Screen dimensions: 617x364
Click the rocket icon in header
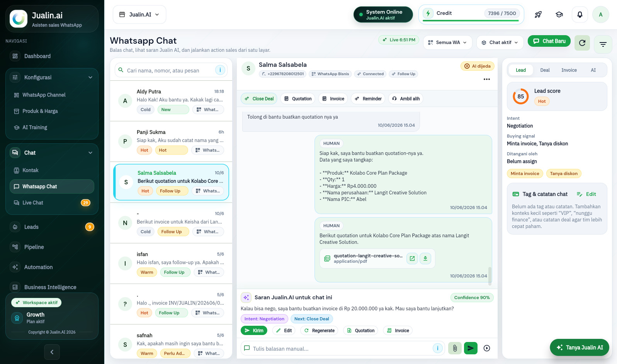coord(538,15)
